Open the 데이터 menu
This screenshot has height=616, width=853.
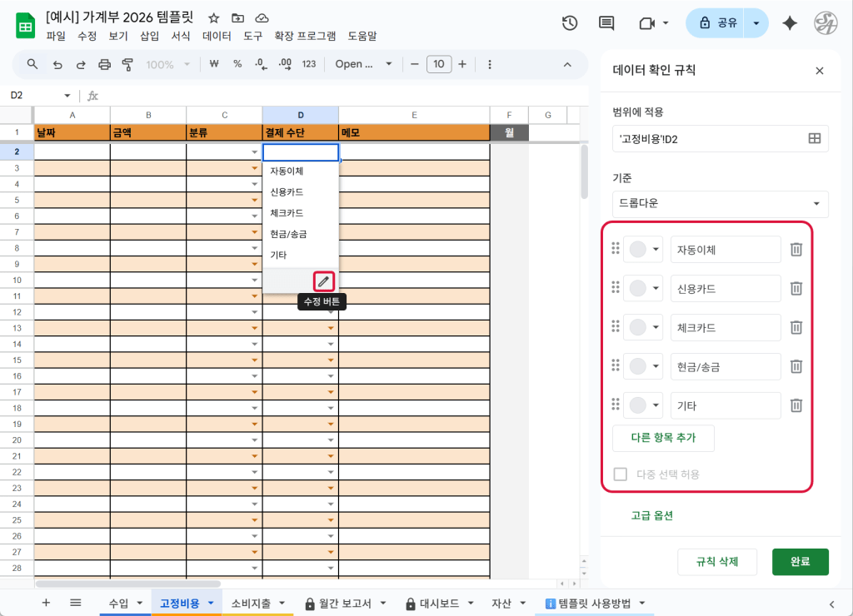(217, 36)
